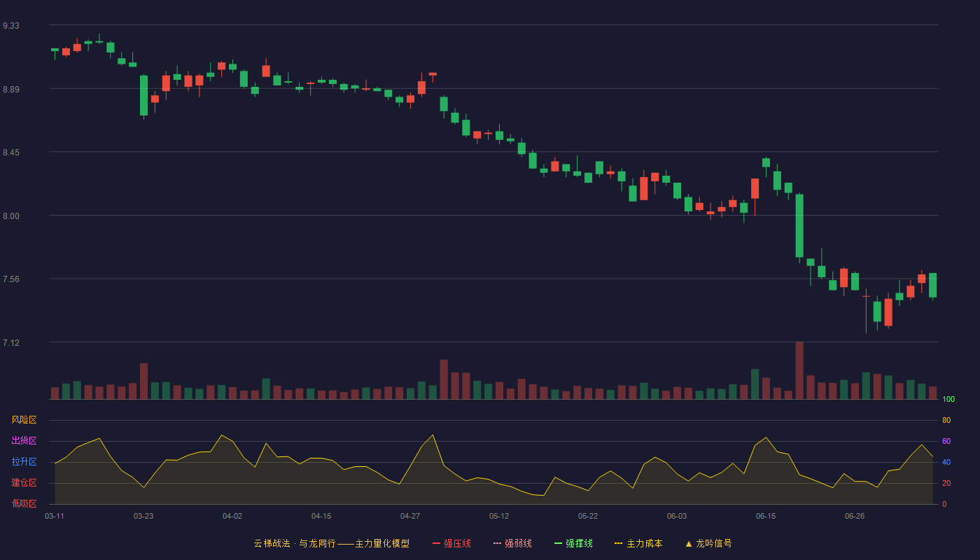Screen dimensions: 980x560
Task: Toggle the 强撑线 legend series
Action: [x=573, y=543]
